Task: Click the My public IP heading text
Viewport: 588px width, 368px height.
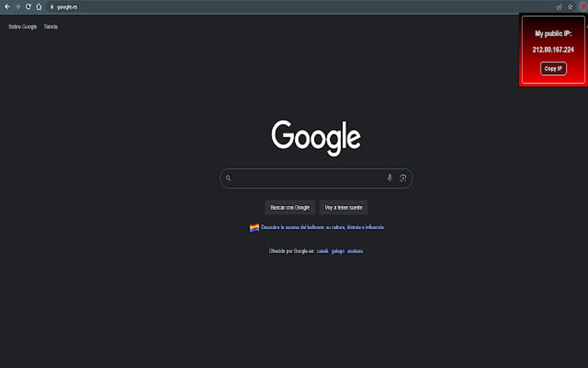Action: click(553, 33)
